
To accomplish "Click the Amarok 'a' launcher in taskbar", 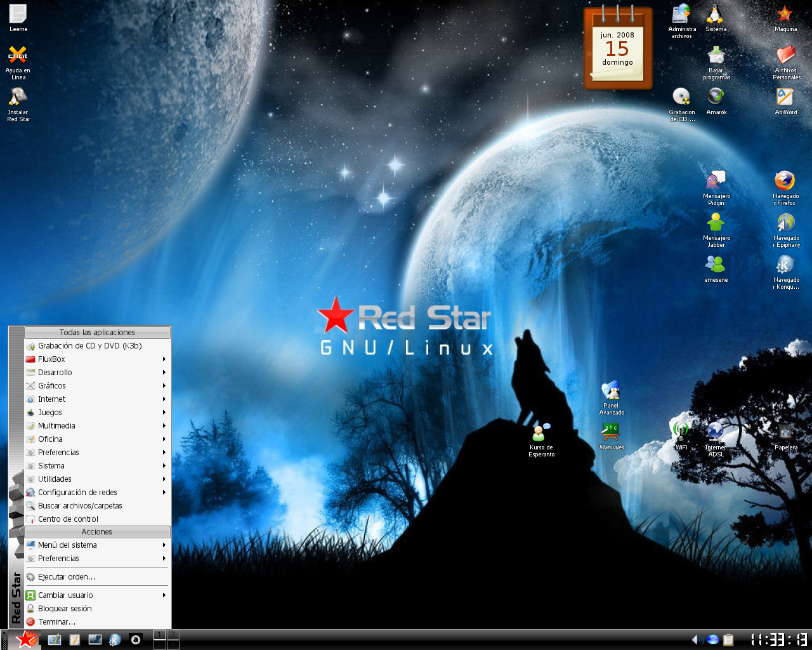I will pos(135,640).
